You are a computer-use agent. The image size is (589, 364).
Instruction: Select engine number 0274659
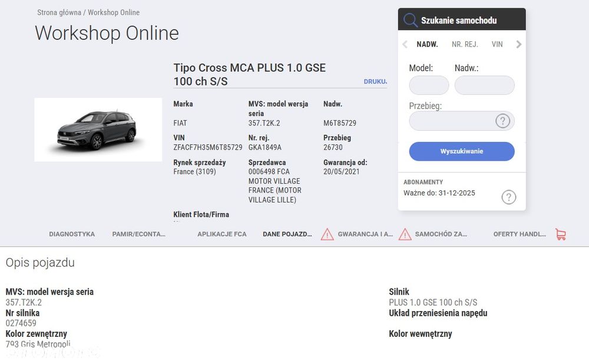(21, 323)
